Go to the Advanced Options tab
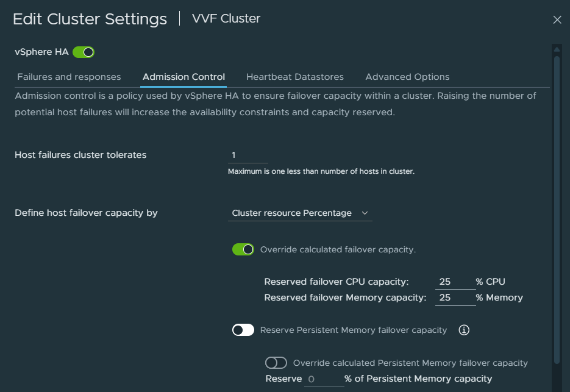This screenshot has width=570, height=392. point(407,77)
